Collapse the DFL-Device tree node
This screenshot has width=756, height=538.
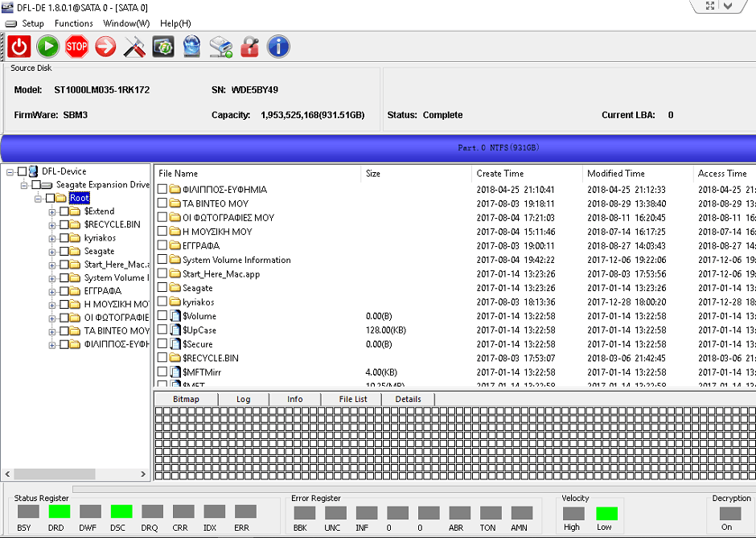point(10,171)
